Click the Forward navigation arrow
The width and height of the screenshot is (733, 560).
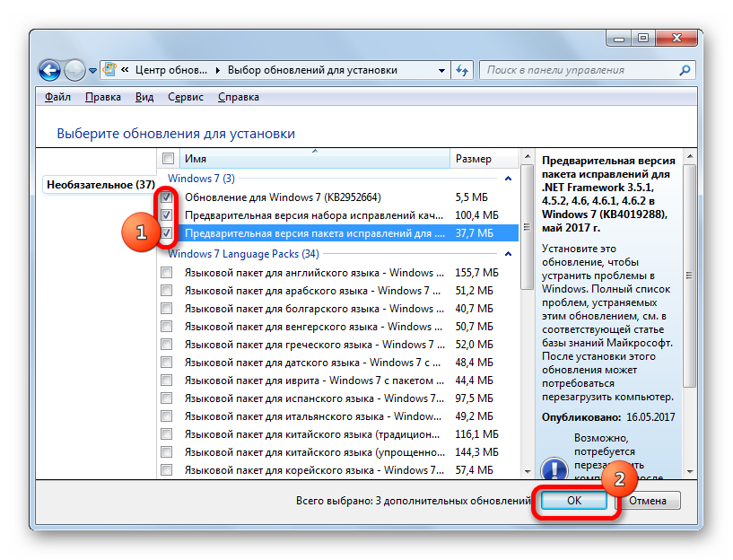click(75, 70)
